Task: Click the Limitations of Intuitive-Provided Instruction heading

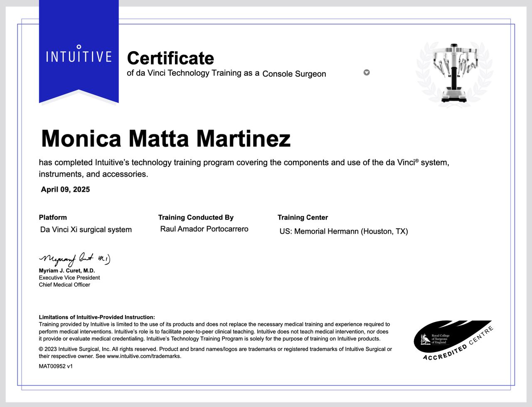Action: click(97, 317)
